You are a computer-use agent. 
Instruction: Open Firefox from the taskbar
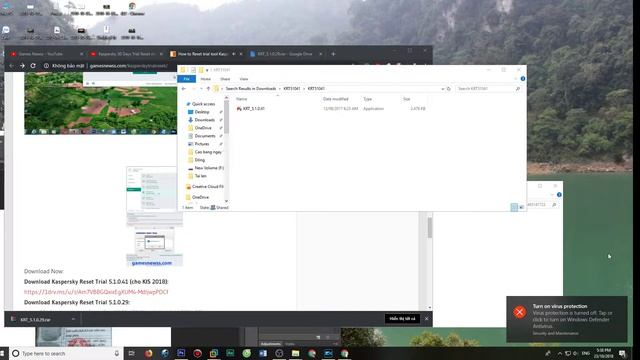[x=148, y=353]
